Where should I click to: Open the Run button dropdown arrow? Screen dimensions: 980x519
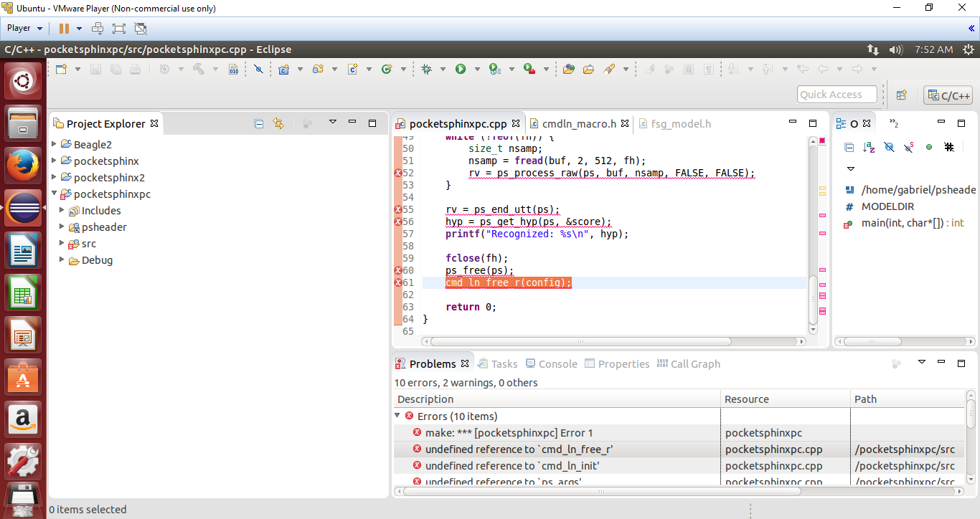pos(477,70)
